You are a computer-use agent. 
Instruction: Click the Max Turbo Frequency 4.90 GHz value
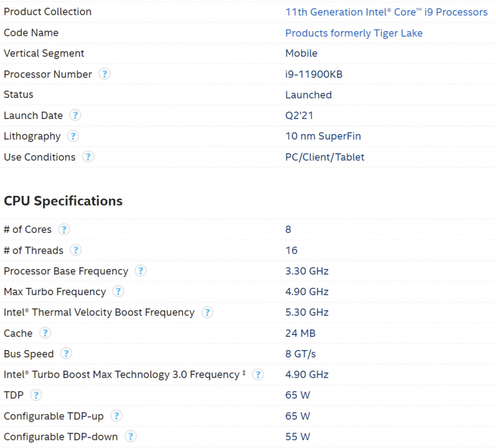click(x=307, y=292)
